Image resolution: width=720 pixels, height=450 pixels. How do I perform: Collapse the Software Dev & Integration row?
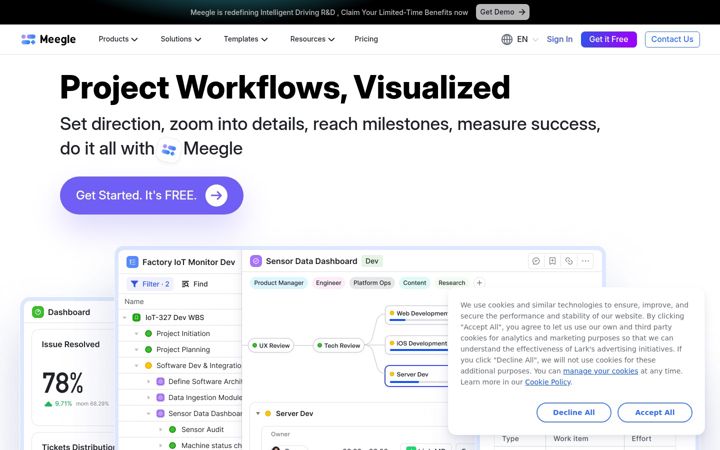(136, 366)
